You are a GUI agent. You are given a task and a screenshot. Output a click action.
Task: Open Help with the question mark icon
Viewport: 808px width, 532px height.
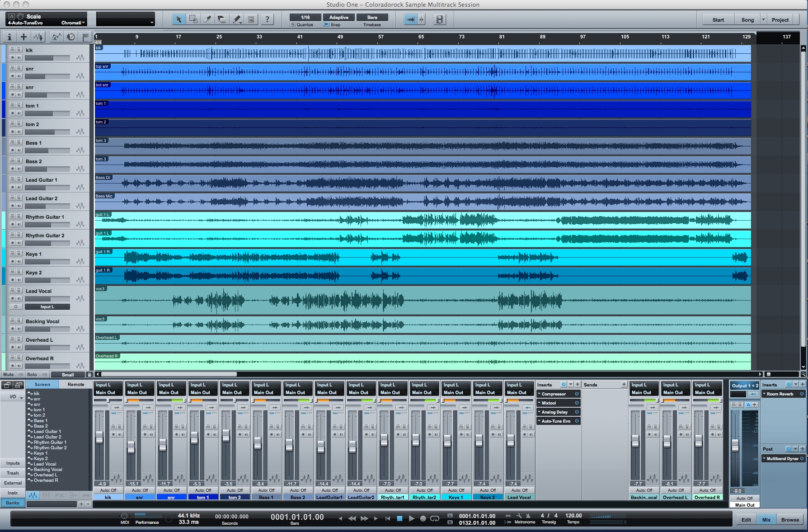pos(268,19)
